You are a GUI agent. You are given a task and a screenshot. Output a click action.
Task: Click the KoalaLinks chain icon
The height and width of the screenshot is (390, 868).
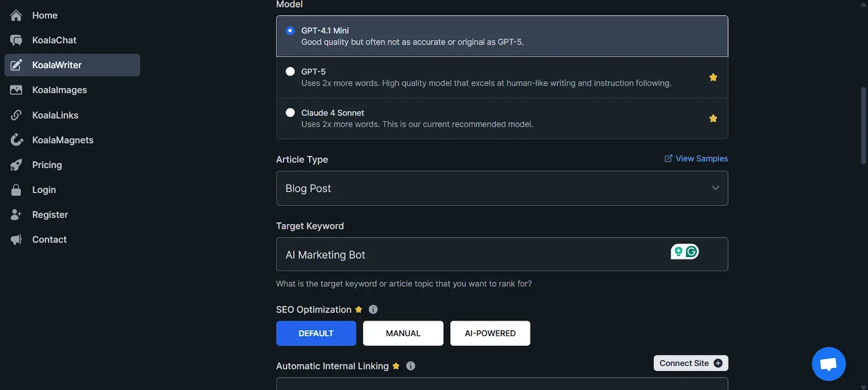point(16,115)
